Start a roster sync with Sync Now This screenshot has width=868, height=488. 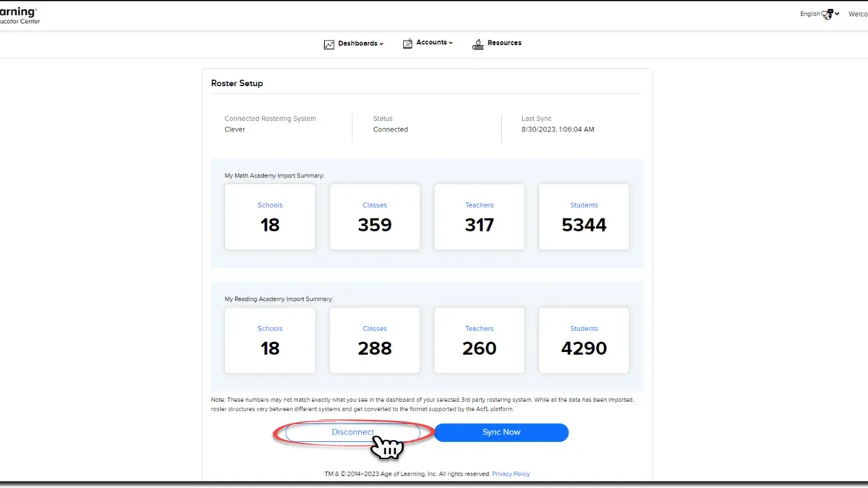coord(501,432)
